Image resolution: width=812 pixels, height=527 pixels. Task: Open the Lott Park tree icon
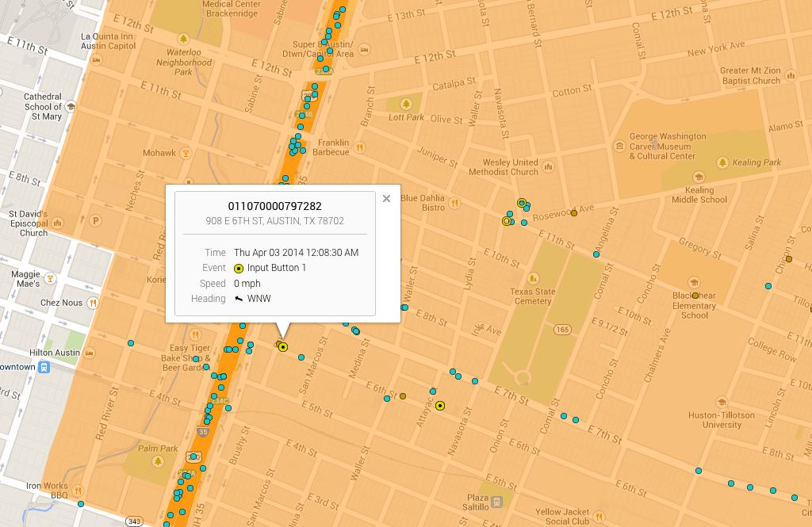click(x=406, y=104)
